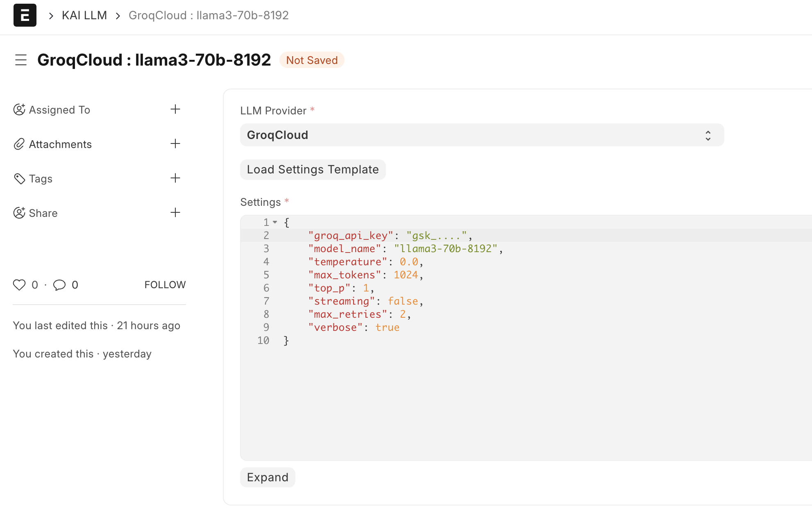Open comments via speech bubble icon
Image resolution: width=812 pixels, height=519 pixels.
click(59, 285)
